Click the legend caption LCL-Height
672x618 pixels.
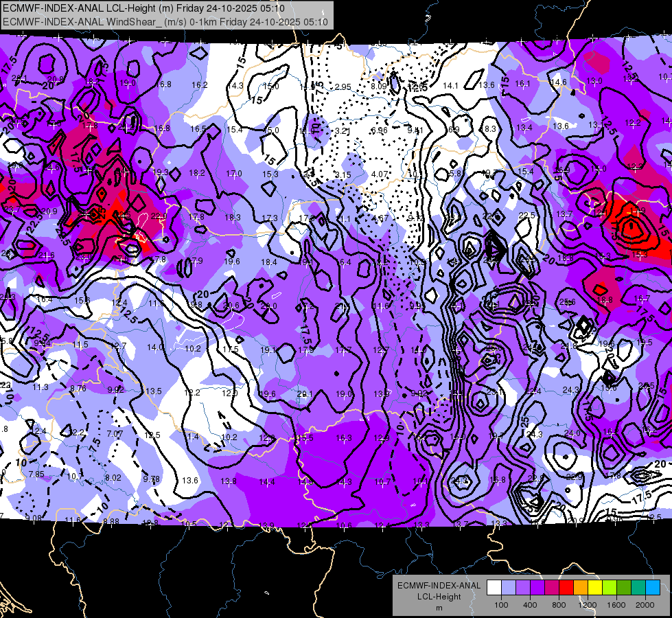[x=439, y=596]
